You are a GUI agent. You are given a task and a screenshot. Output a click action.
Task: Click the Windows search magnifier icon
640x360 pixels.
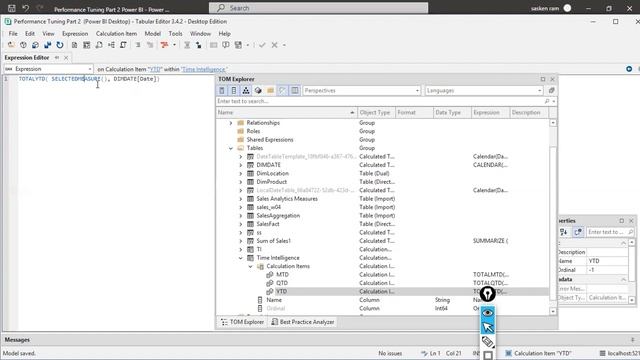click(221, 8)
